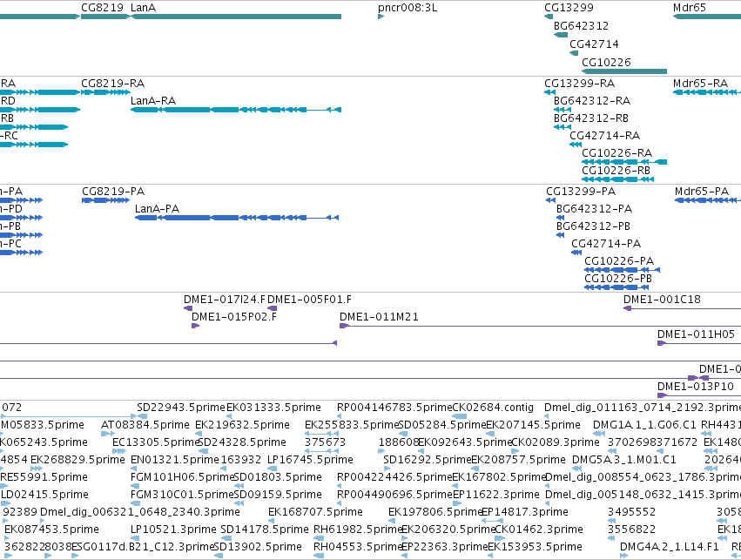Select the RH61982.5prime EST label

click(x=358, y=530)
